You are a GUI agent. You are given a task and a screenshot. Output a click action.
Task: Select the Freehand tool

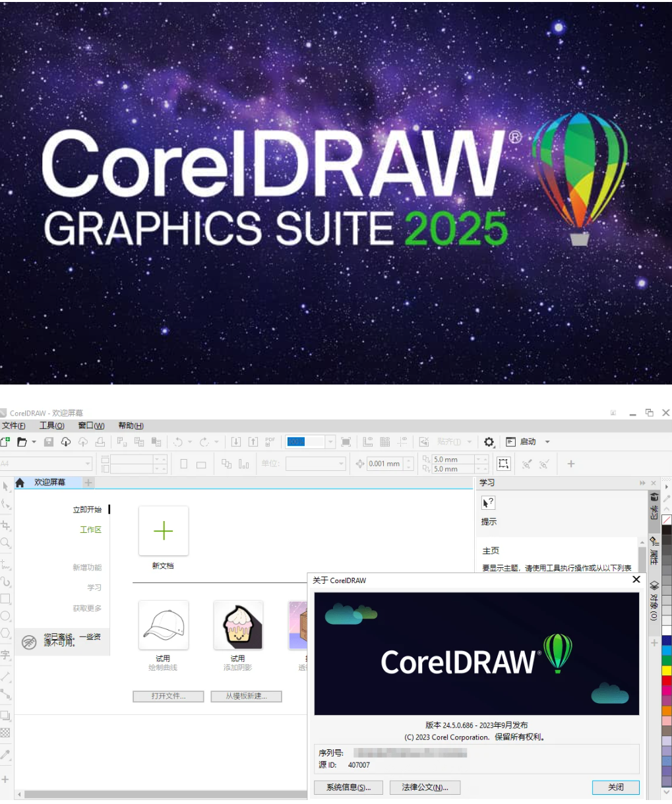tap(5, 565)
